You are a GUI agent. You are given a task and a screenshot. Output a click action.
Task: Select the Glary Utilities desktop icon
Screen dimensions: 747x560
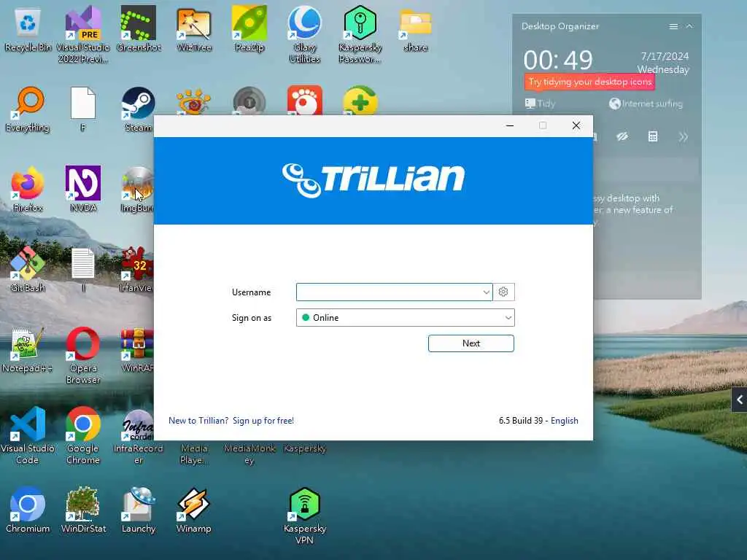[305, 35]
